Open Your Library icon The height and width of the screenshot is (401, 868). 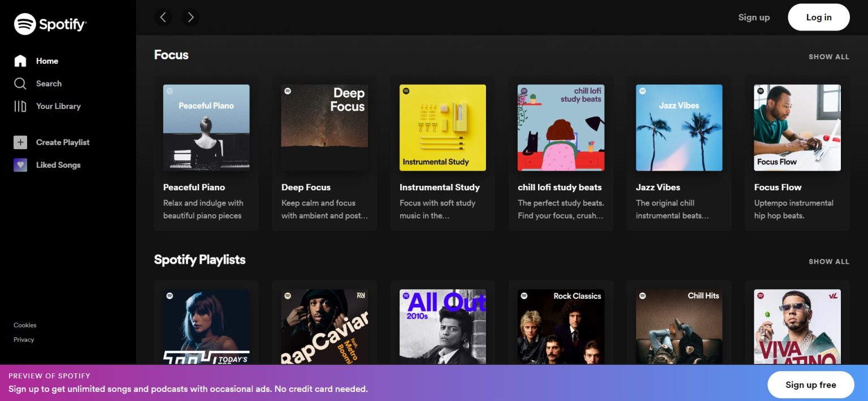(x=20, y=106)
